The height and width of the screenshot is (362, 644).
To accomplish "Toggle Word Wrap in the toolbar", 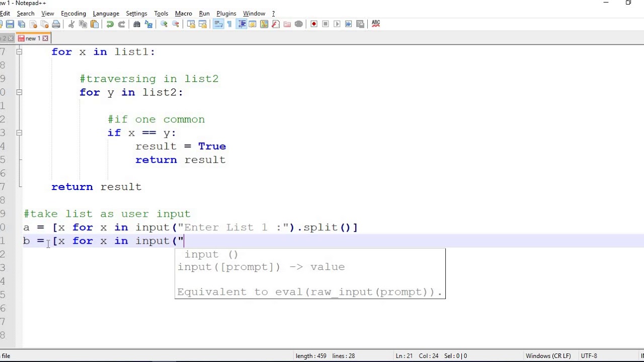I will (x=218, y=24).
